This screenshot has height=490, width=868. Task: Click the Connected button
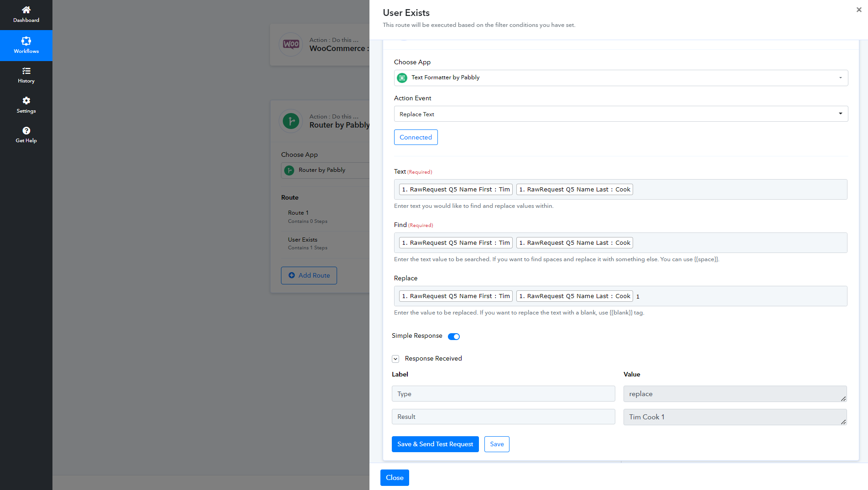tap(416, 137)
